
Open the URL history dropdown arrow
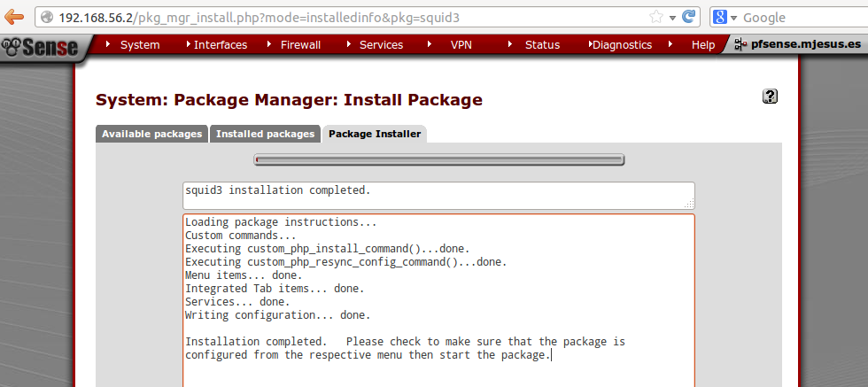click(672, 18)
